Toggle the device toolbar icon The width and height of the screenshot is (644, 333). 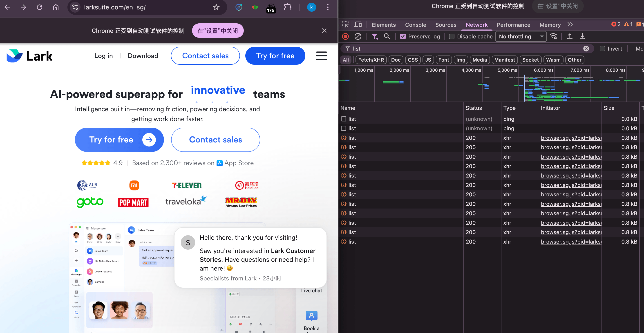[358, 24]
